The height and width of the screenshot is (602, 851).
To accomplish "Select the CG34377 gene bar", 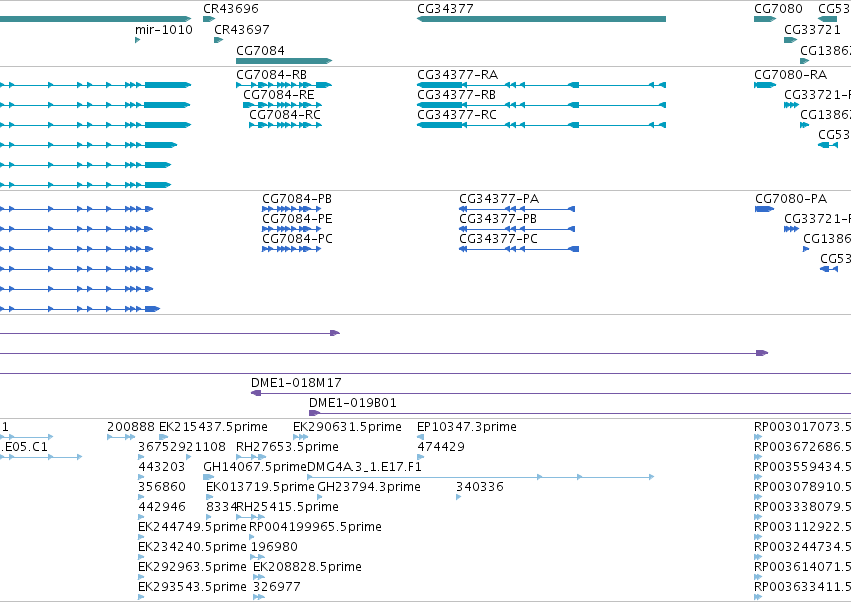I will click(541, 19).
